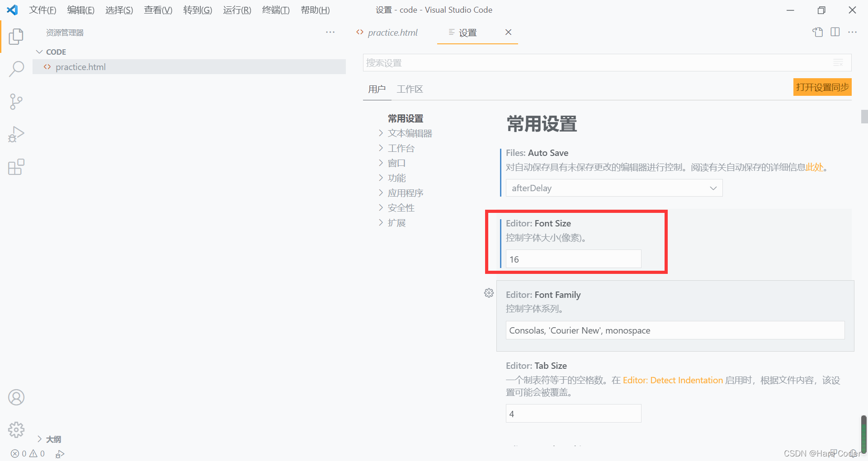The height and width of the screenshot is (461, 868).
Task: Open the Search view icon
Action: coord(16,69)
